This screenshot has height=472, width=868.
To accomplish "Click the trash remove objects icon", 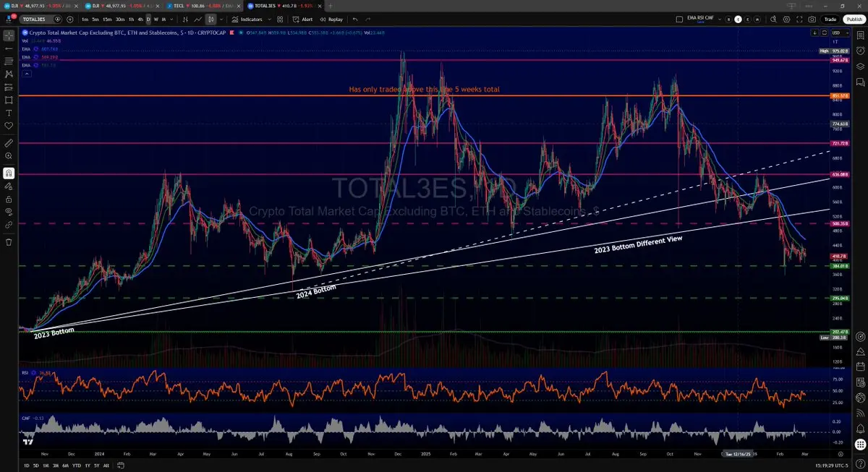I will click(x=9, y=242).
